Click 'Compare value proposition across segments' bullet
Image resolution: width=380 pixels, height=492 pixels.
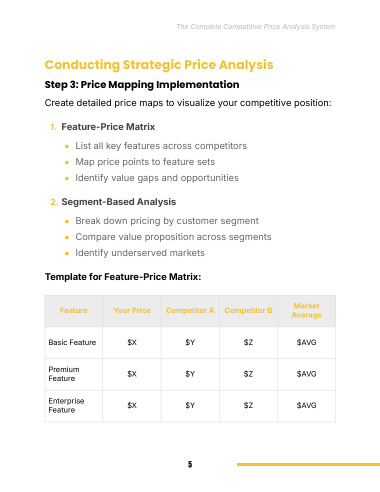coord(173,237)
